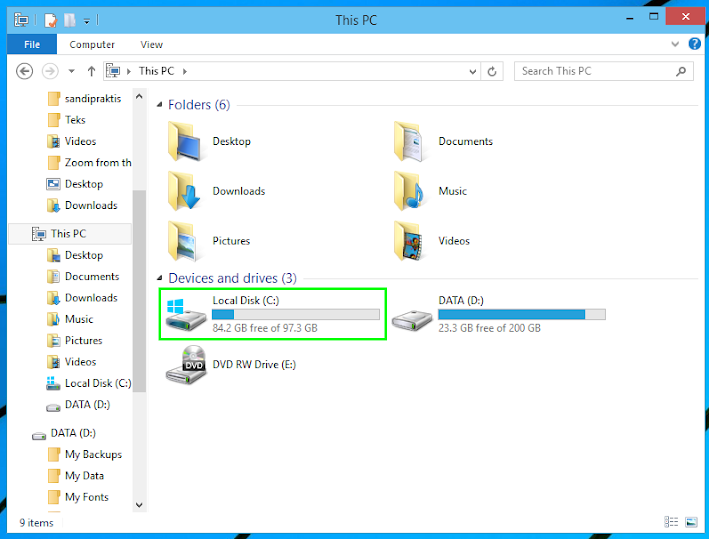709x539 pixels.
Task: Click the sidebar scroll up arrow
Action: [x=139, y=96]
